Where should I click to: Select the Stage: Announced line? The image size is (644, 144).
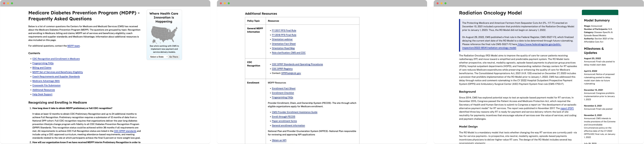[593, 26]
